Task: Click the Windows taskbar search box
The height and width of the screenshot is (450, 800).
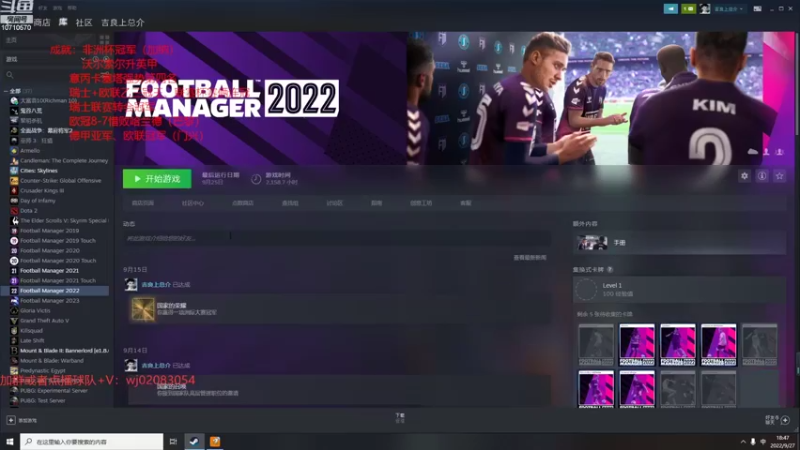Action: click(92, 441)
